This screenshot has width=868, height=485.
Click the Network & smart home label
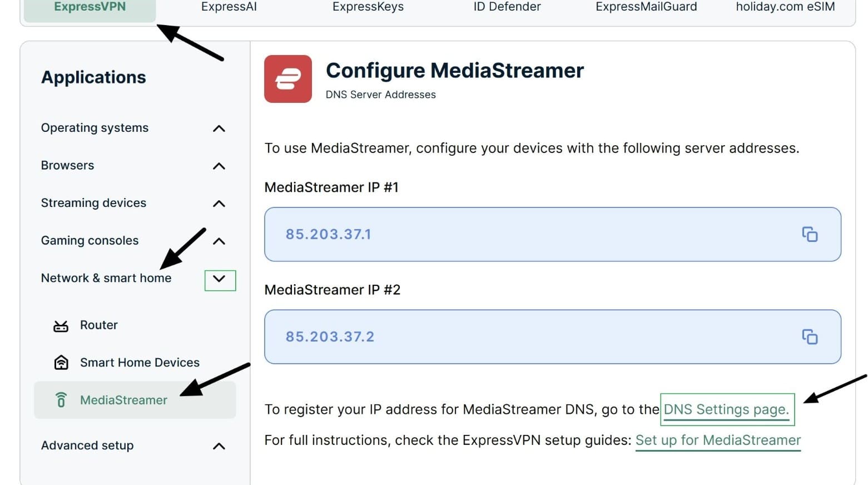(106, 278)
